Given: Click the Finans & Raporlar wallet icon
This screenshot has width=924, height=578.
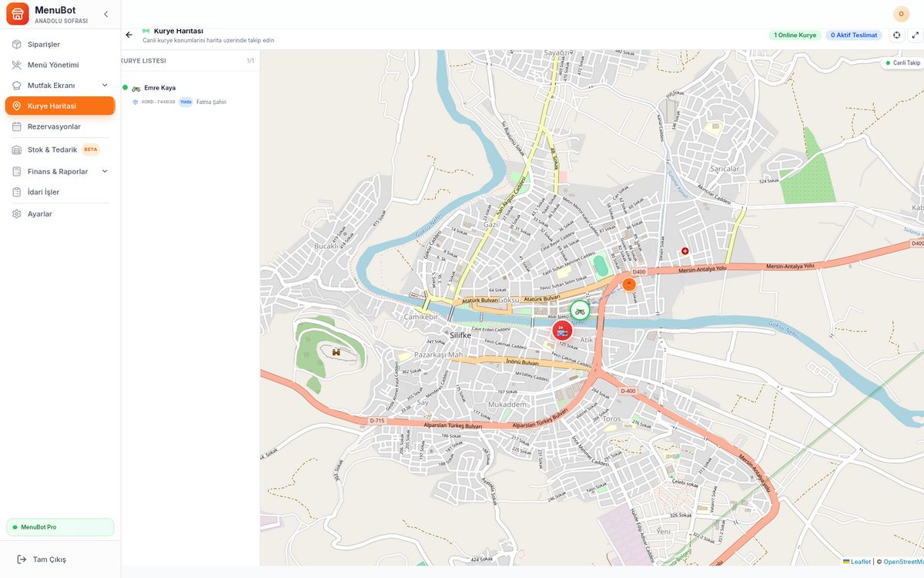Looking at the screenshot, I should click(x=17, y=171).
